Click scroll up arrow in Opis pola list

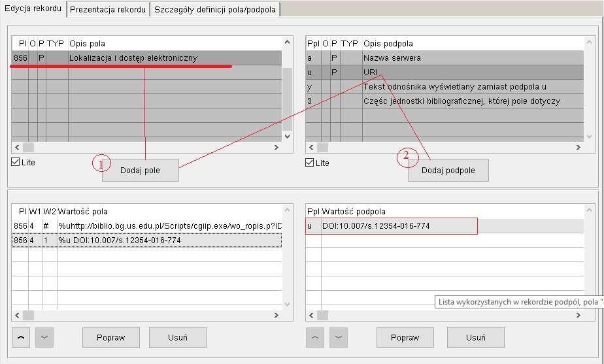coord(287,42)
